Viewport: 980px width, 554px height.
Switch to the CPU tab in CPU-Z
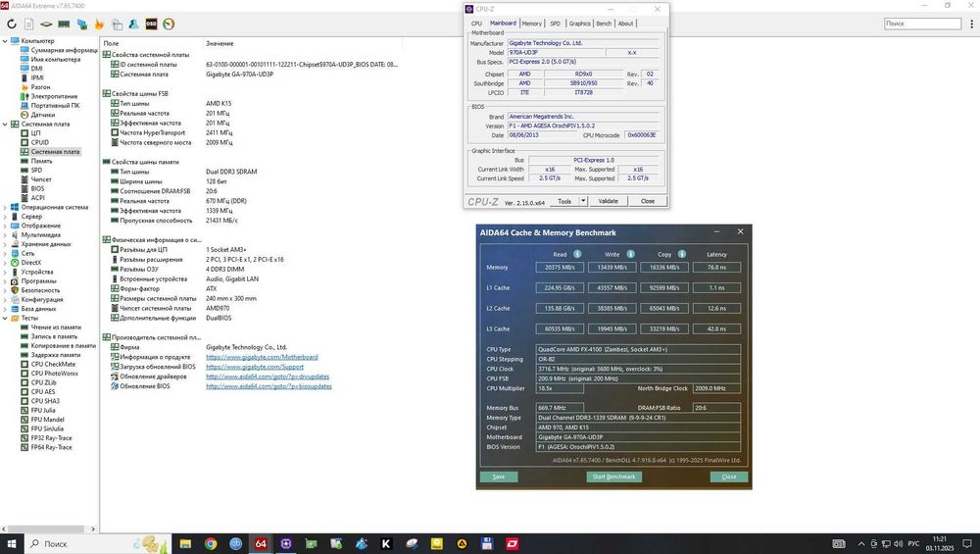(476, 24)
